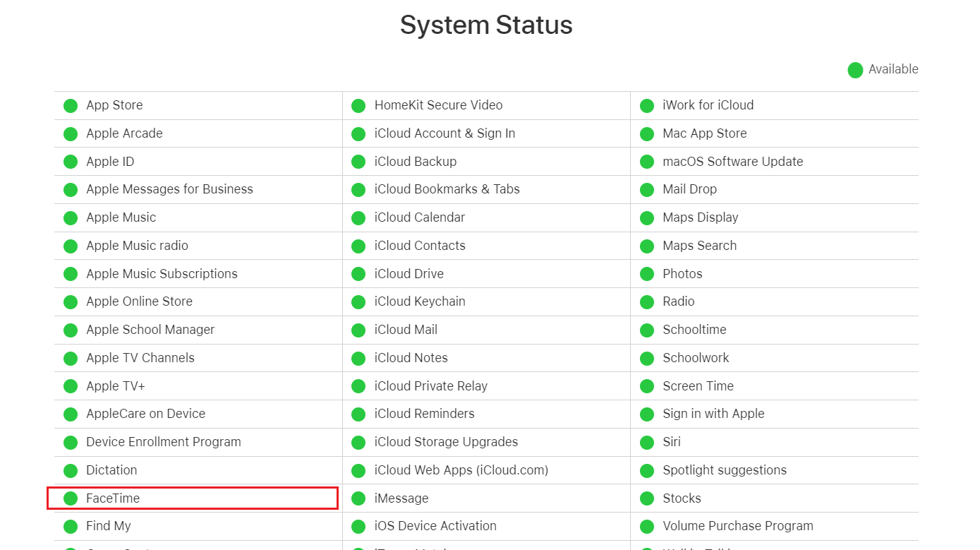Click the iCloud Notes text

411,358
